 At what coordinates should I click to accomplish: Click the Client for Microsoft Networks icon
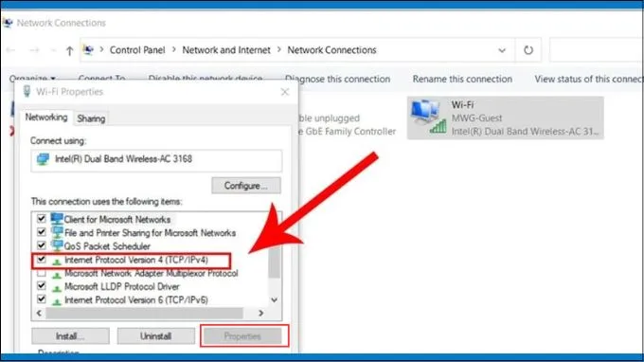57,219
